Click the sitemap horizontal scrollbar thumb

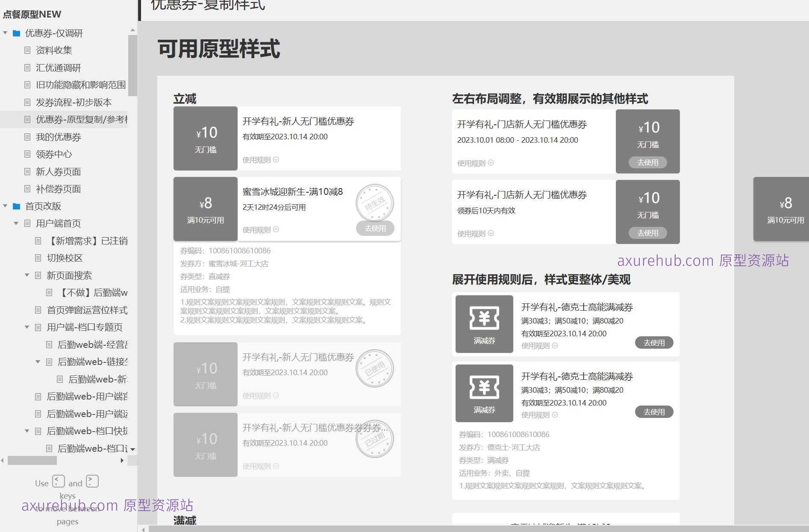(x=32, y=460)
